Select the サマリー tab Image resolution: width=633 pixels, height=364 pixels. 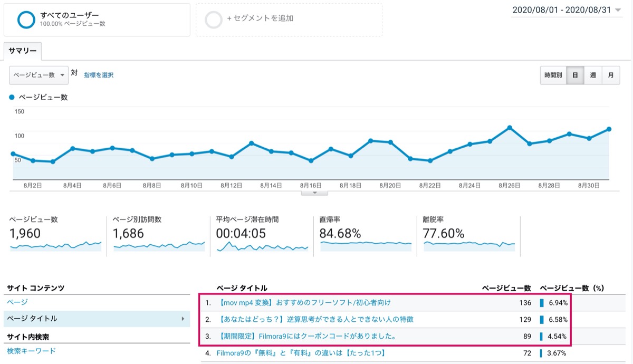(x=23, y=51)
